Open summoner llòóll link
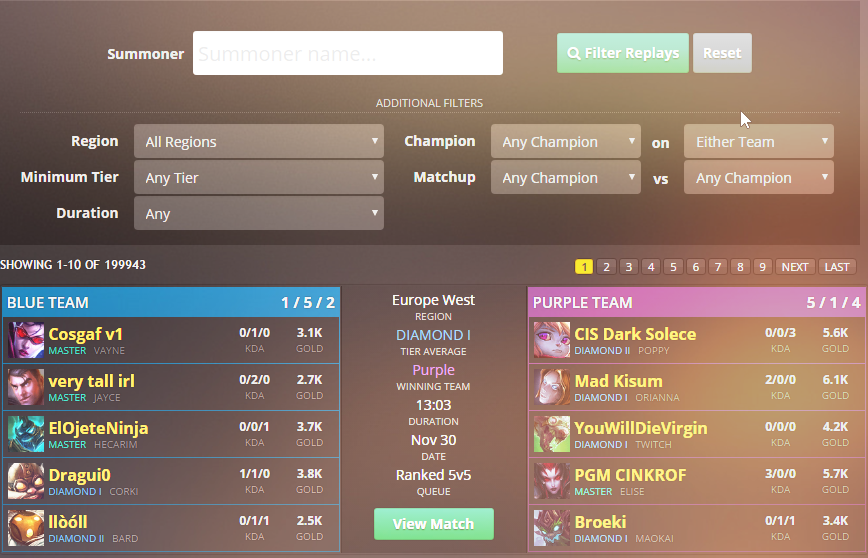Viewport: 868px width, 558px height. (x=68, y=522)
